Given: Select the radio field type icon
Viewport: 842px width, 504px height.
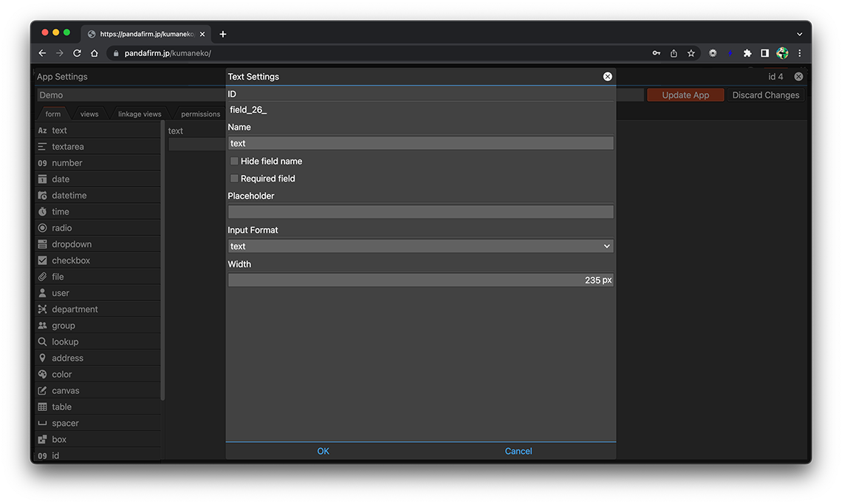Looking at the screenshot, I should [42, 228].
